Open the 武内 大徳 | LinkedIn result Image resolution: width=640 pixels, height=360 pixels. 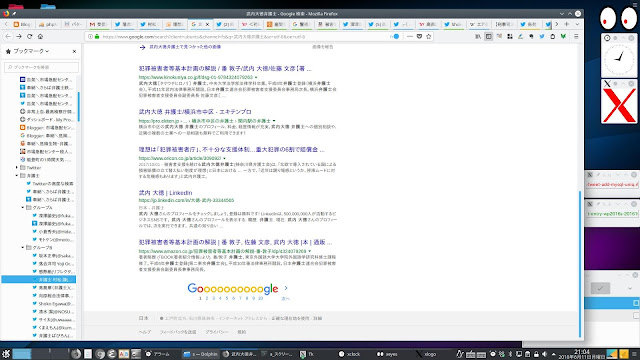(x=165, y=193)
